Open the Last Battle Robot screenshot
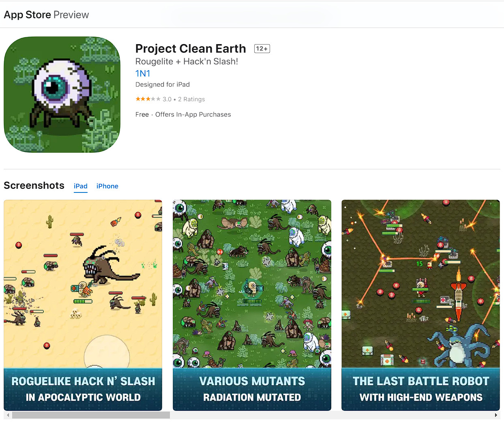 [420, 305]
